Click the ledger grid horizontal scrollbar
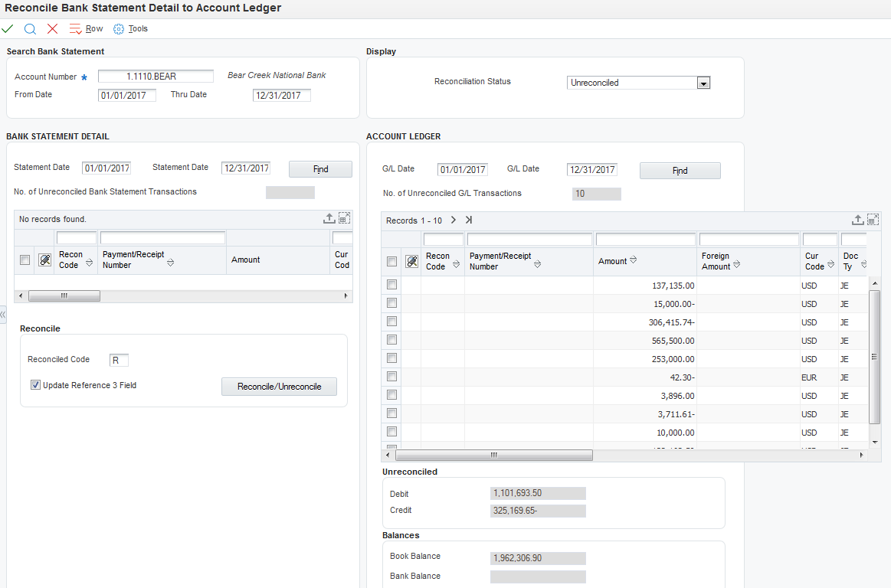This screenshot has width=891, height=588. click(493, 455)
